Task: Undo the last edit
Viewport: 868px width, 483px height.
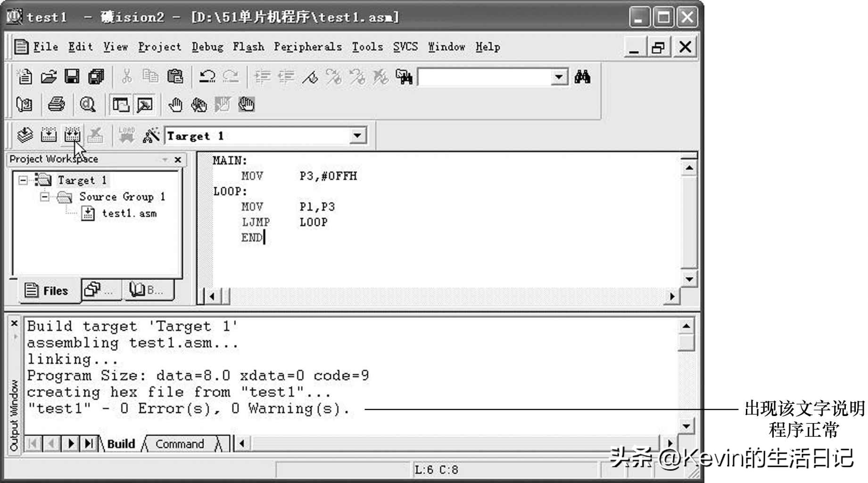Action: pos(207,76)
